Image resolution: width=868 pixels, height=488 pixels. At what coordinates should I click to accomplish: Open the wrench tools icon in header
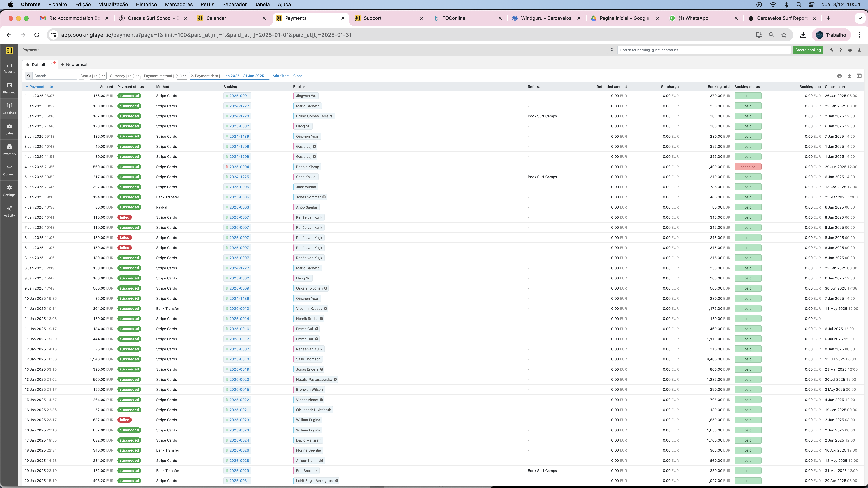[x=831, y=50]
